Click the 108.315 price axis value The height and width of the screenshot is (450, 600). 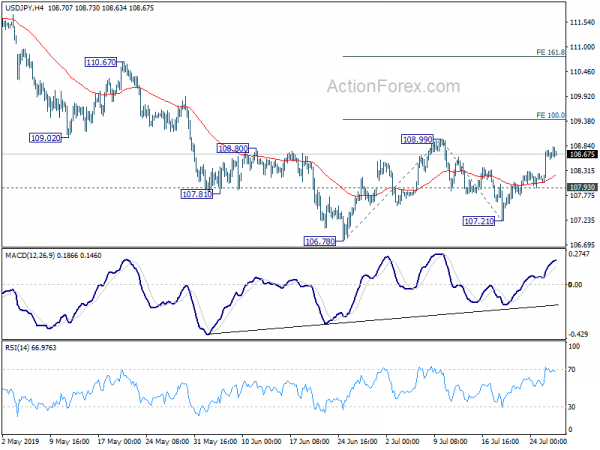(582, 171)
